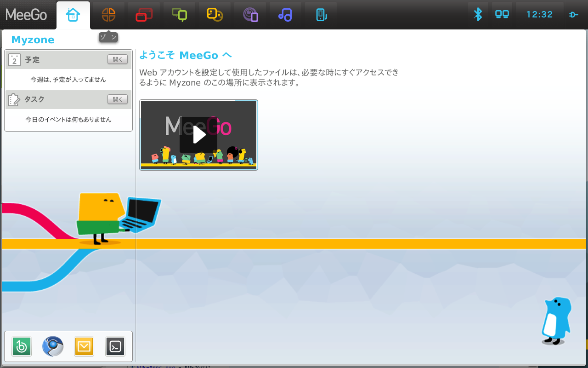Play the MeeGo welcome video
The height and width of the screenshot is (368, 588).
(x=198, y=135)
